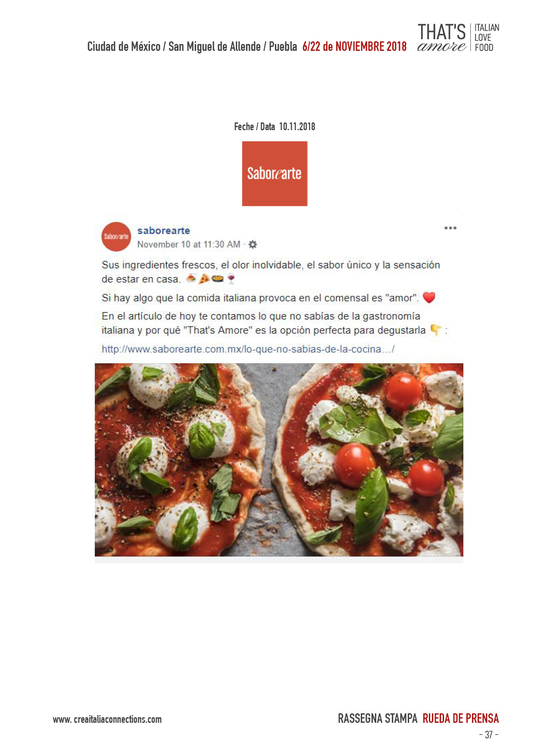Open www.creaitaliaconnections.com footer link

[107, 719]
